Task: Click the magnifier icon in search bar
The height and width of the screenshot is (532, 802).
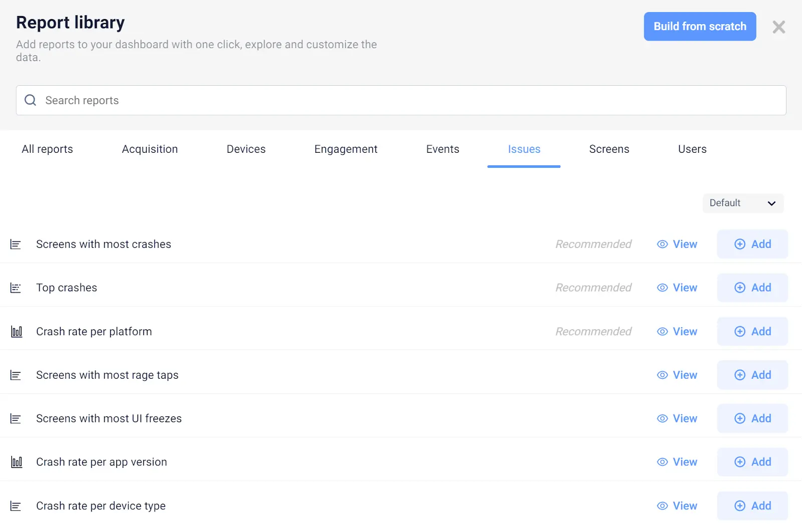Action: tap(31, 100)
